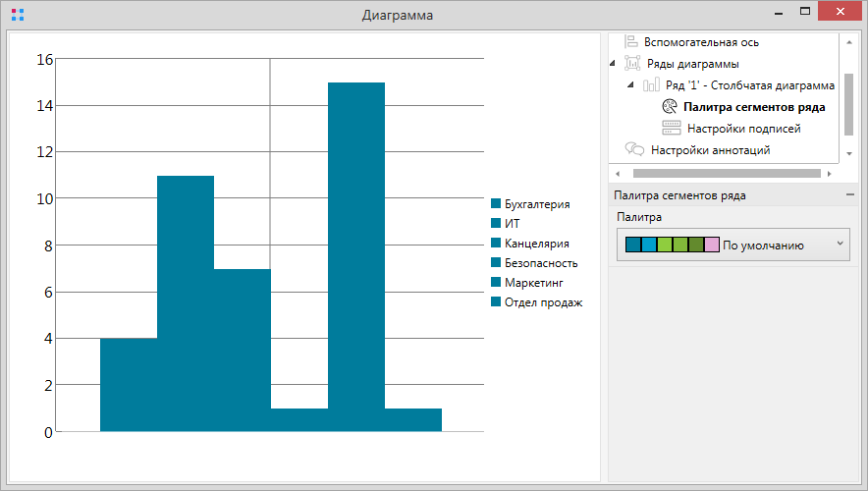Collapse the Ряды диаграммы tree node
Screen dimensions: 868x491
614,64
